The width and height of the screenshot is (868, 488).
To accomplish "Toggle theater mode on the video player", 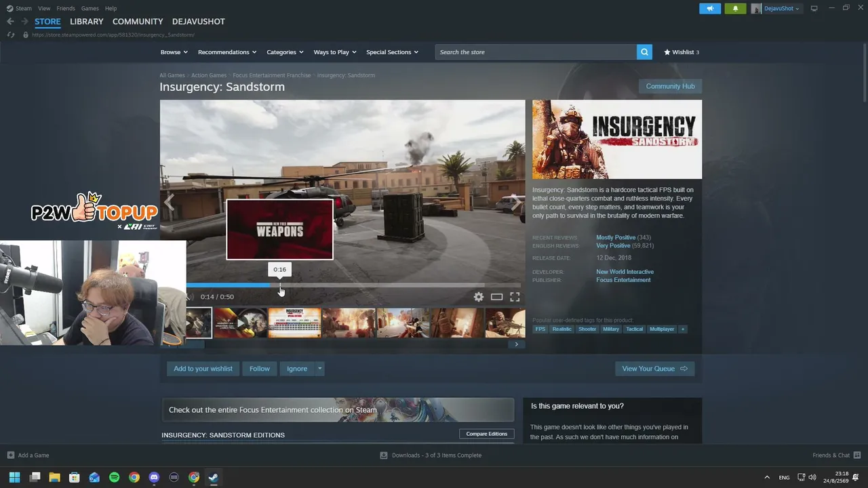I will tap(496, 297).
